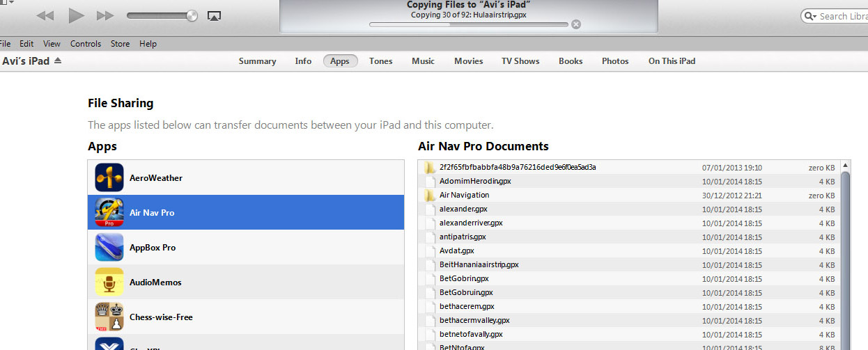Click the fast forward next button
868x350 pixels.
tap(105, 15)
